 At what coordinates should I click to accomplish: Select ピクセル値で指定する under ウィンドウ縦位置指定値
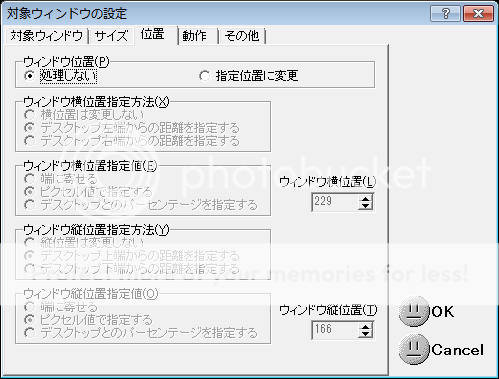point(88,320)
